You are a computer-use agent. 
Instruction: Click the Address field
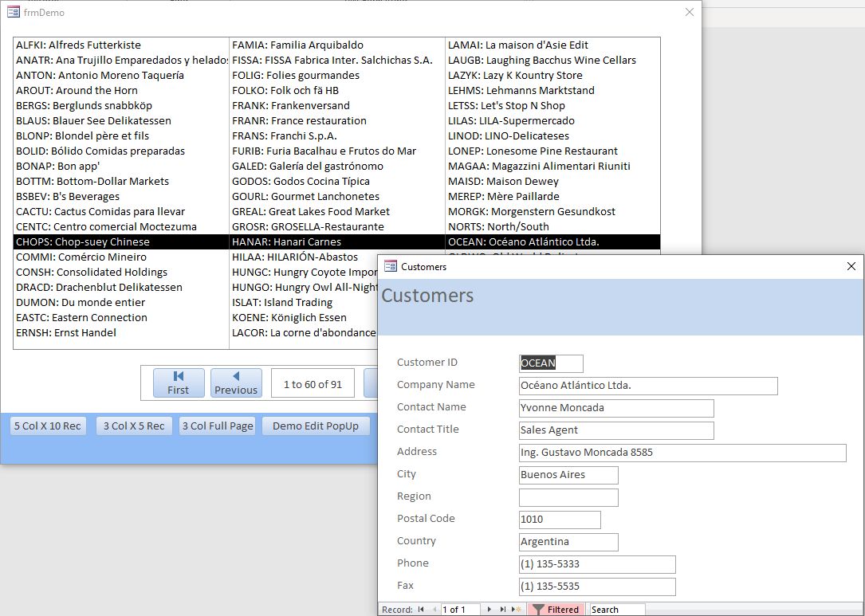point(682,453)
